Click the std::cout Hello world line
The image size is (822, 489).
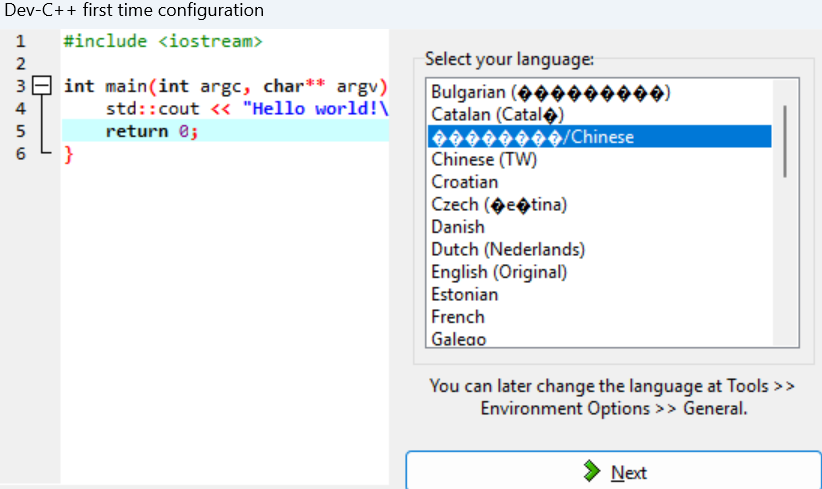(x=246, y=108)
